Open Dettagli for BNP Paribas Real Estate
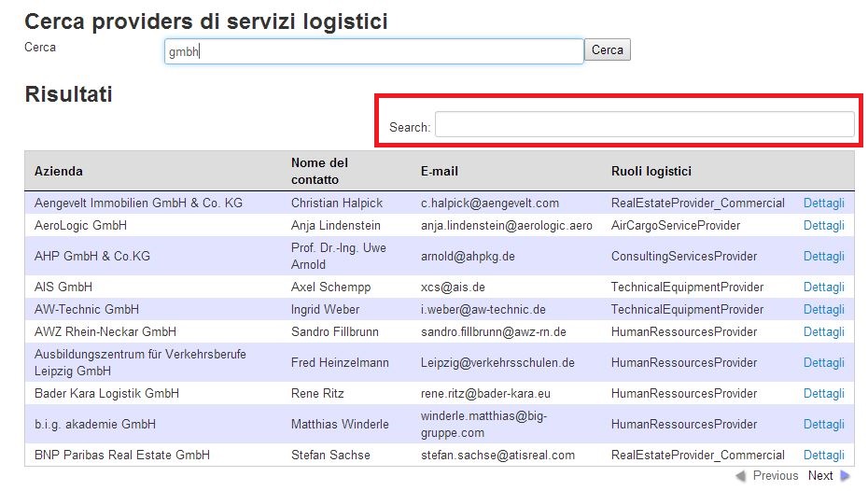The height and width of the screenshot is (491, 868). (824, 455)
